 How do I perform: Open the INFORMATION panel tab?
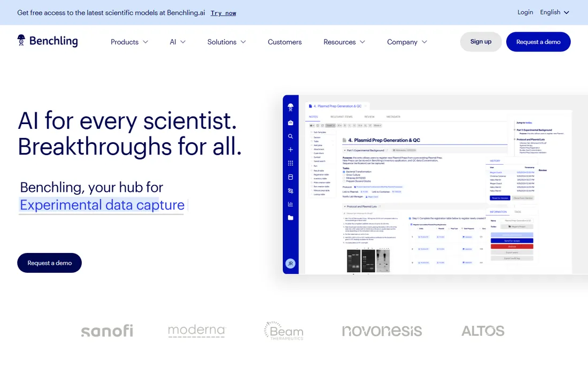(498, 212)
